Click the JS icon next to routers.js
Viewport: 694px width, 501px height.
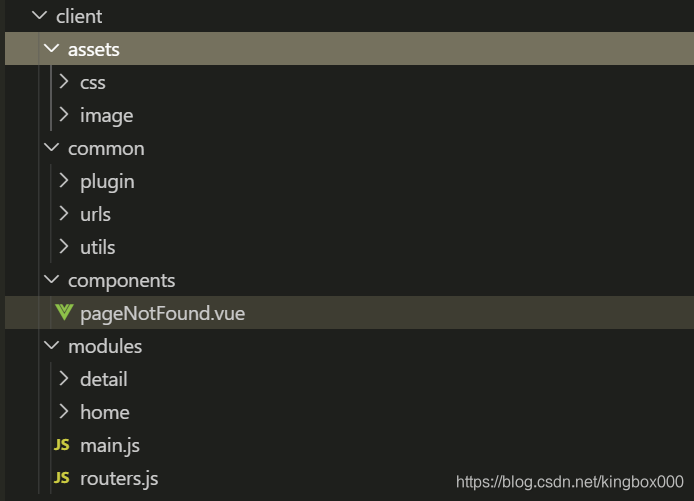(62, 478)
